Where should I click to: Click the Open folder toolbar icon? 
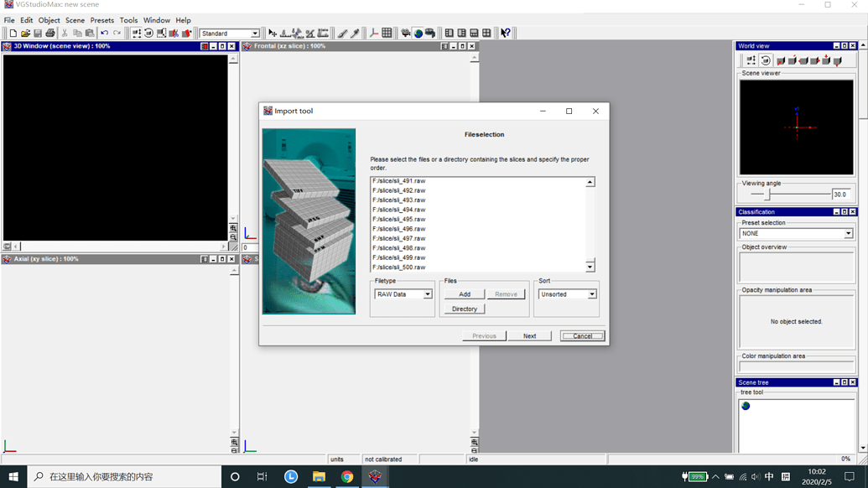[x=25, y=34]
